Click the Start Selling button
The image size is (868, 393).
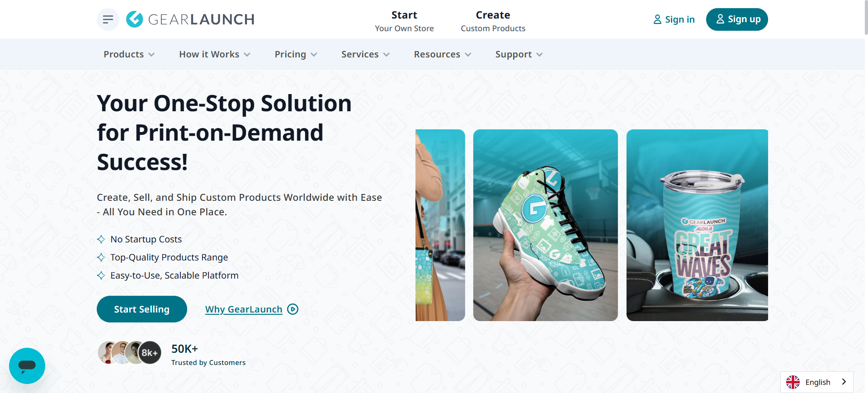[142, 309]
